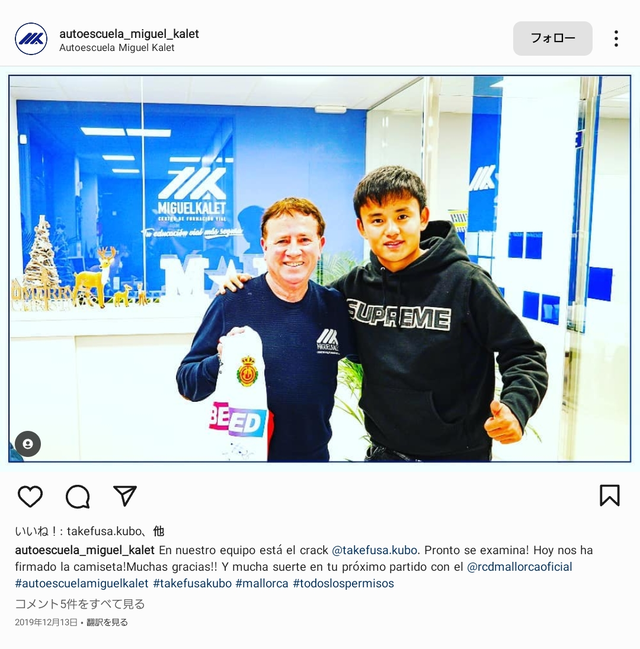Viewport: 640px width, 649px height.
Task: Open the @rcdmallorcaoficial mention link
Action: click(520, 567)
